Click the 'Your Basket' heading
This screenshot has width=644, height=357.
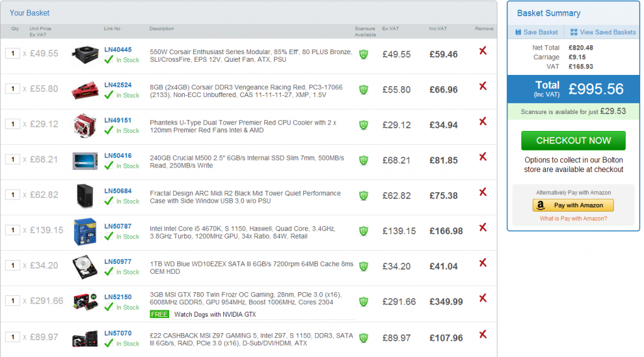(x=30, y=13)
